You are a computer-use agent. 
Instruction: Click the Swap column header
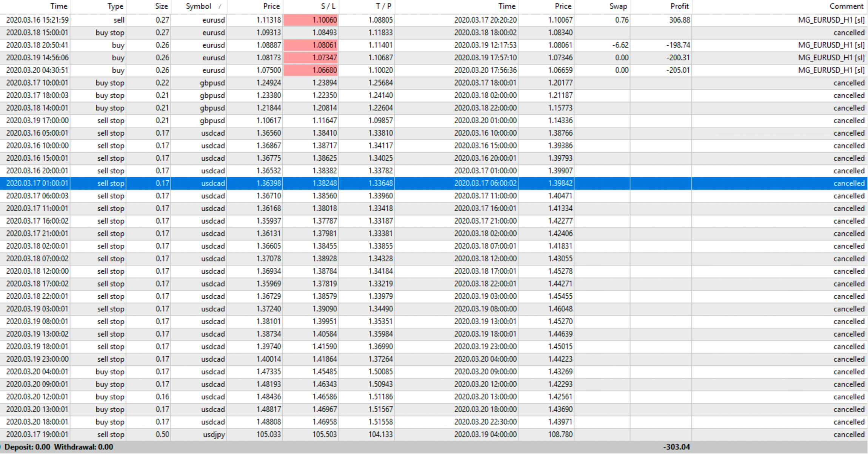pyautogui.click(x=618, y=6)
